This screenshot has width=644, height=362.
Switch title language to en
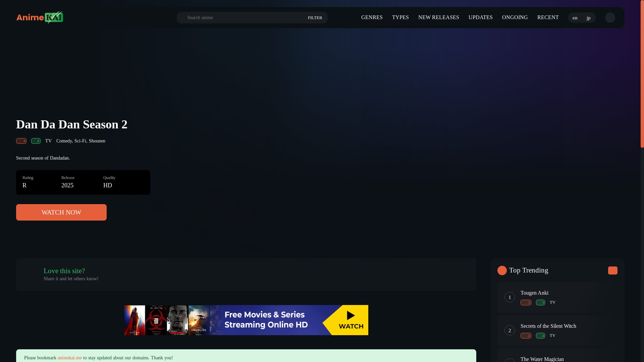575,18
